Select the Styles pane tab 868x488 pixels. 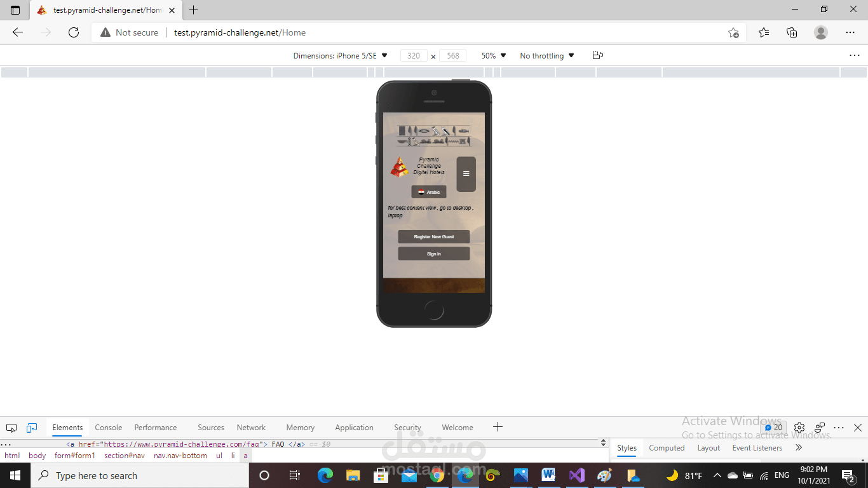pyautogui.click(x=627, y=448)
